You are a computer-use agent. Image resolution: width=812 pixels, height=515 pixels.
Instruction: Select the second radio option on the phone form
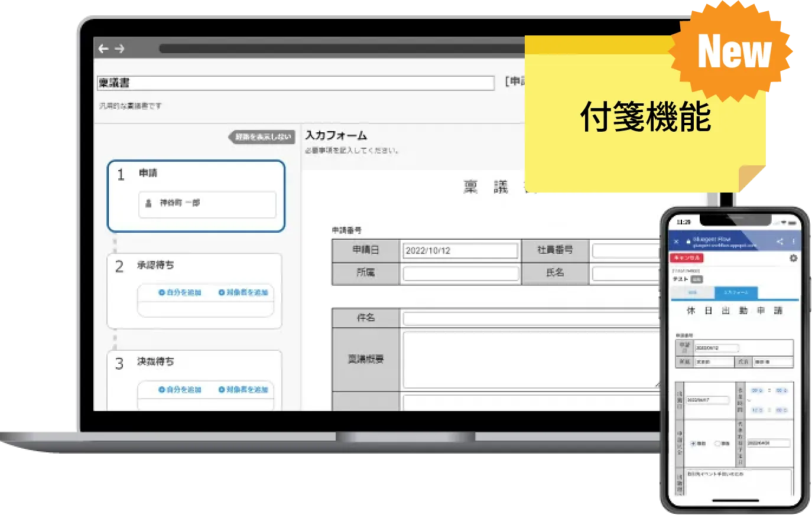point(717,444)
